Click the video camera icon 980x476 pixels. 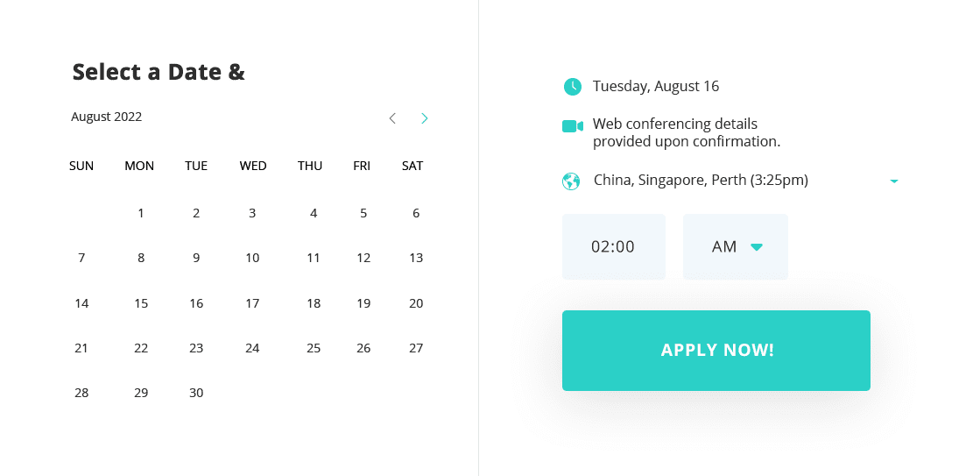click(x=573, y=126)
